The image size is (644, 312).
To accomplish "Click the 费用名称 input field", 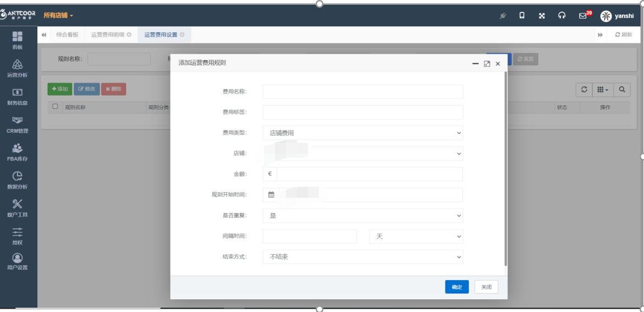I will tap(363, 92).
